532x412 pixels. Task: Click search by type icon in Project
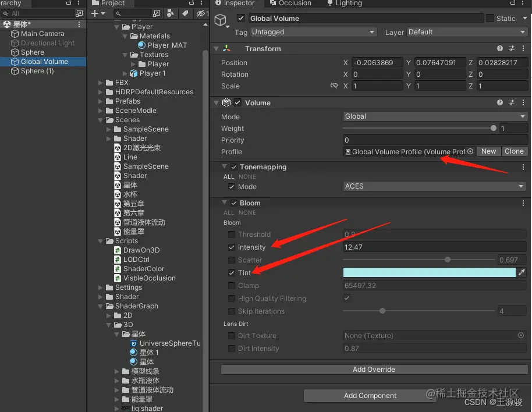click(x=171, y=13)
